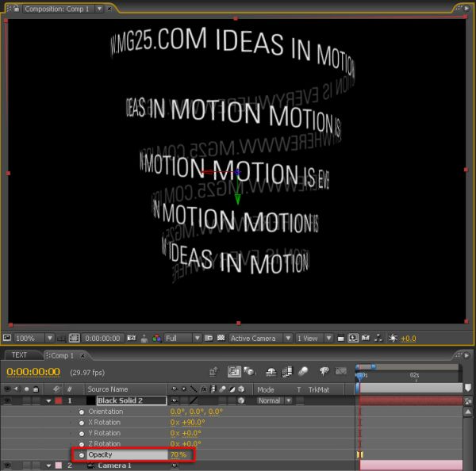Click the X Rotation value +90.0°
Image resolution: width=476 pixels, height=471 pixels.
194,423
